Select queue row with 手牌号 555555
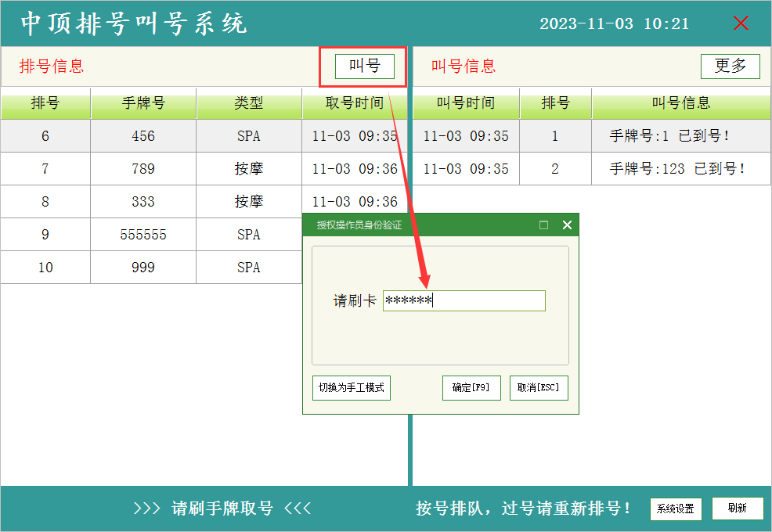This screenshot has width=772, height=532. point(143,235)
